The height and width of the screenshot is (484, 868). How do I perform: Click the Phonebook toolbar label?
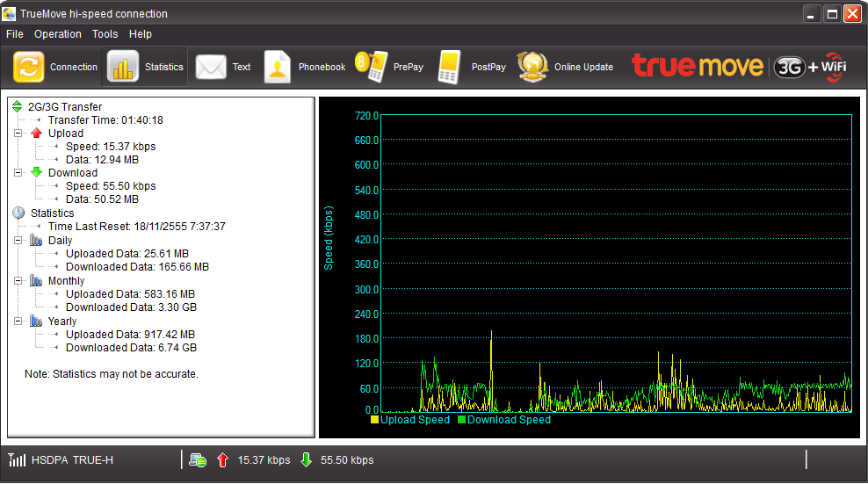[x=322, y=67]
